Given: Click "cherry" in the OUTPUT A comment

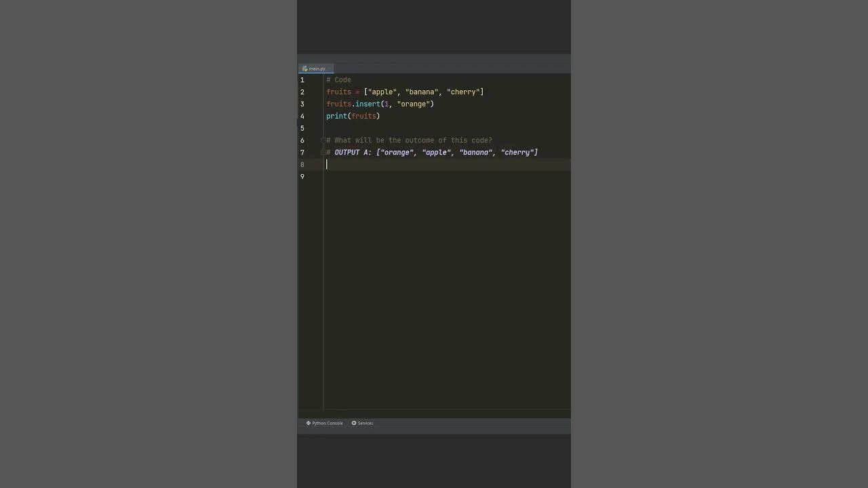Looking at the screenshot, I should (517, 152).
